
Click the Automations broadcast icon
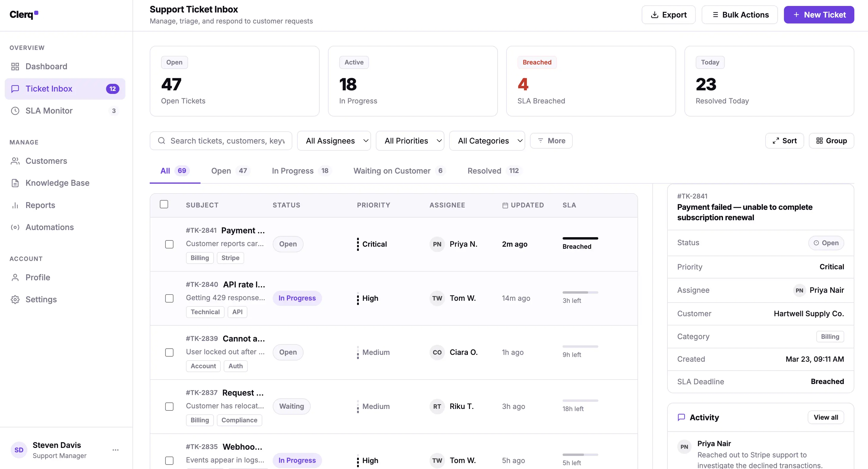click(15, 227)
